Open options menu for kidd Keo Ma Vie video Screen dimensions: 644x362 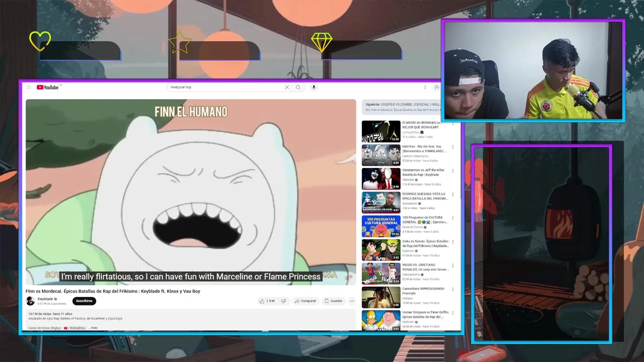[x=452, y=147]
